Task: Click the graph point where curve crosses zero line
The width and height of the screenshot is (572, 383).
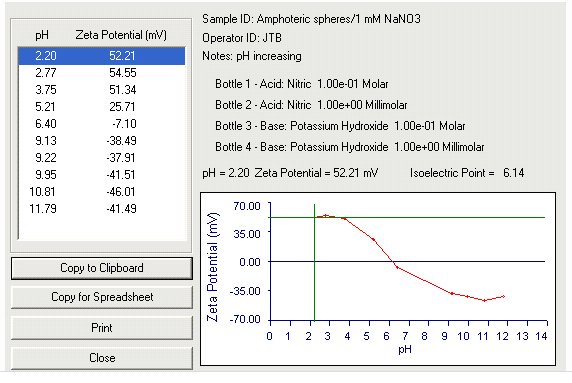Action: coord(393,262)
